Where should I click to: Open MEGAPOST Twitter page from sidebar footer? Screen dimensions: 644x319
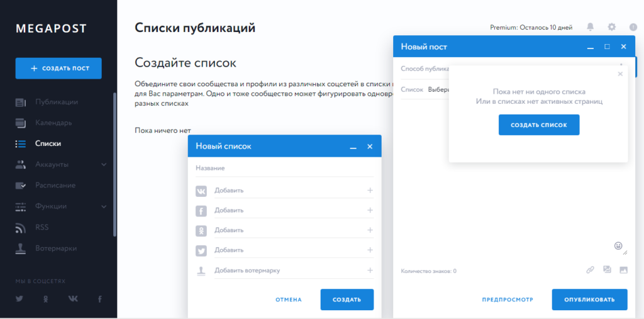point(19,298)
